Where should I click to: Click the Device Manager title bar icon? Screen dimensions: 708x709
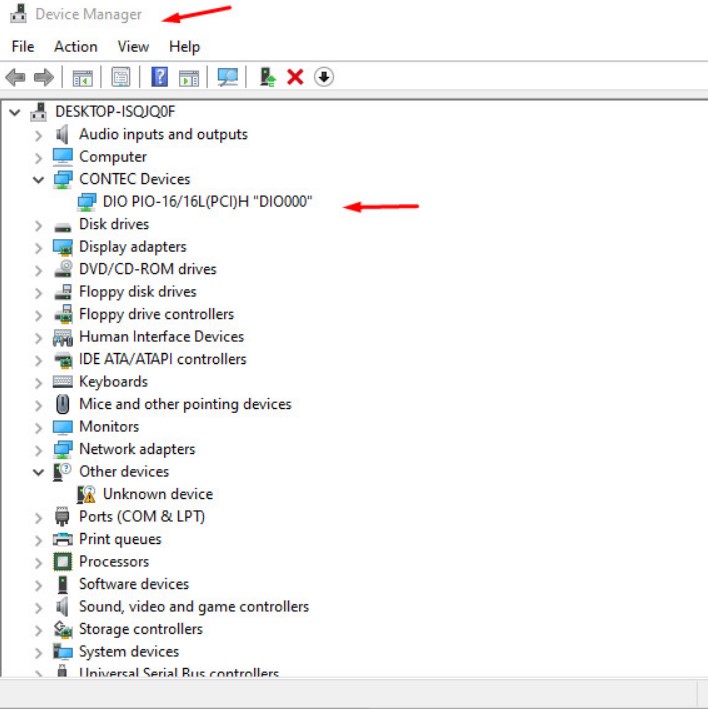tap(19, 14)
